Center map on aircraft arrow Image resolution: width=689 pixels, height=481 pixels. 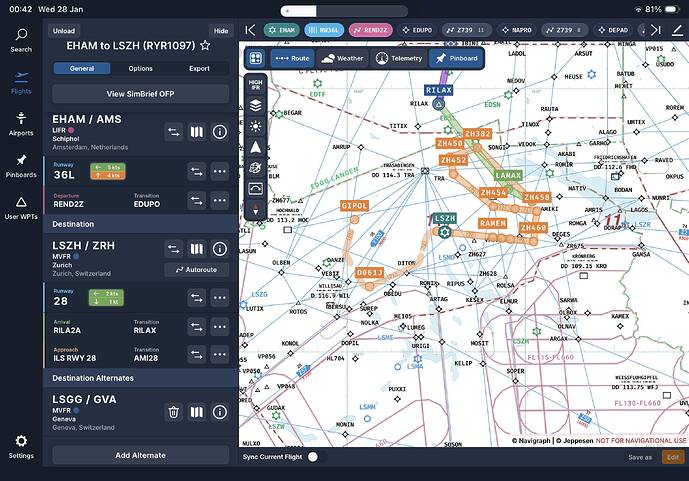coord(256,147)
